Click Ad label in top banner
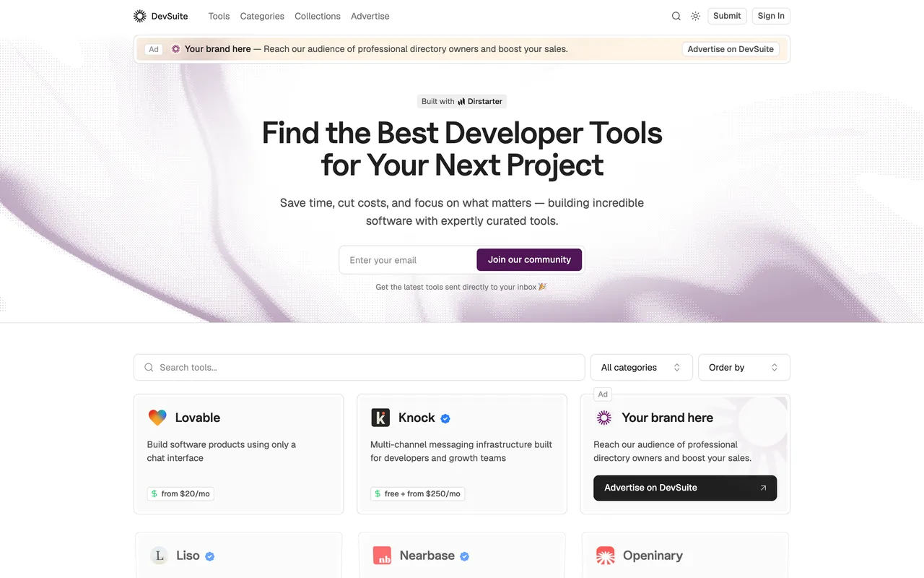 (154, 49)
